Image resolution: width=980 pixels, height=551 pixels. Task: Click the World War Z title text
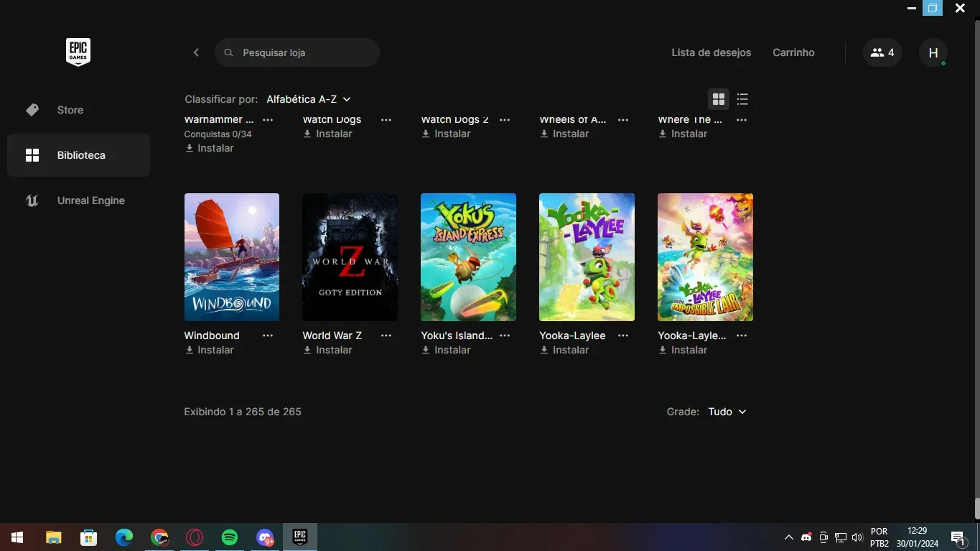pos(332,335)
